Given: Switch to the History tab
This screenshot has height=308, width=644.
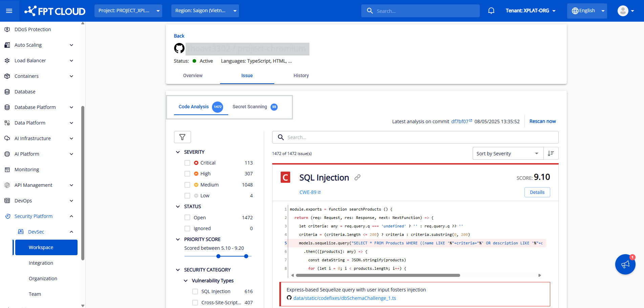Looking at the screenshot, I should click(x=301, y=75).
